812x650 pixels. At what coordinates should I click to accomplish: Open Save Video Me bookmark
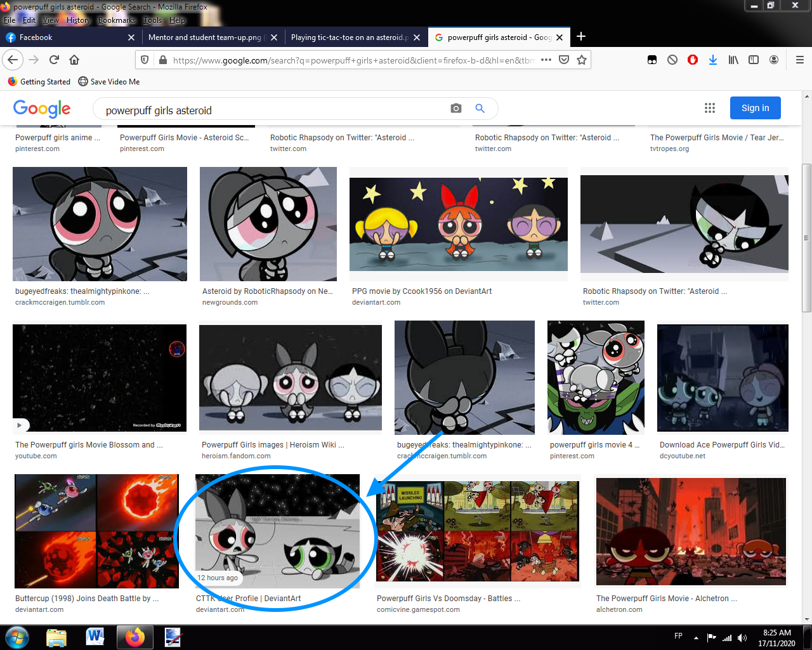109,81
